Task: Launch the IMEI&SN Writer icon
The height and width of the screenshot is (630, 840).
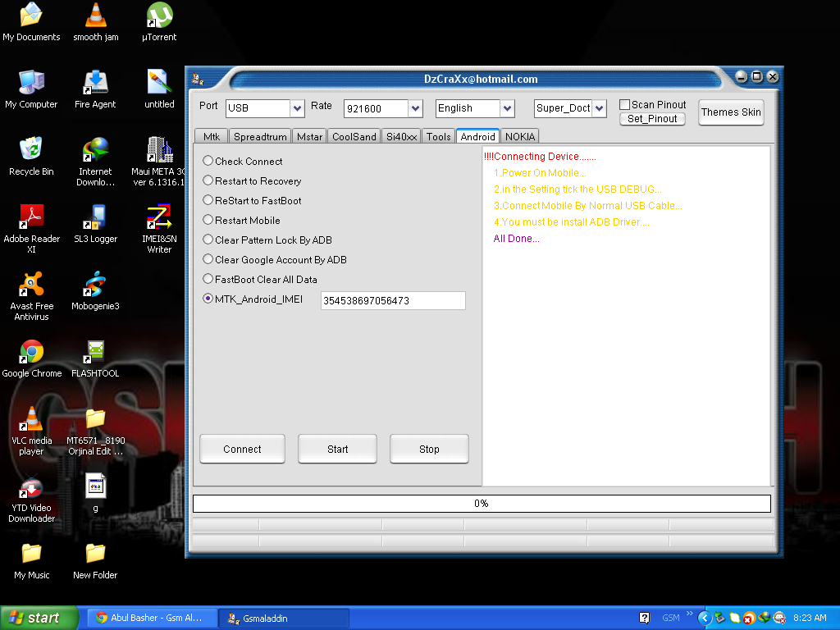Action: (159, 217)
